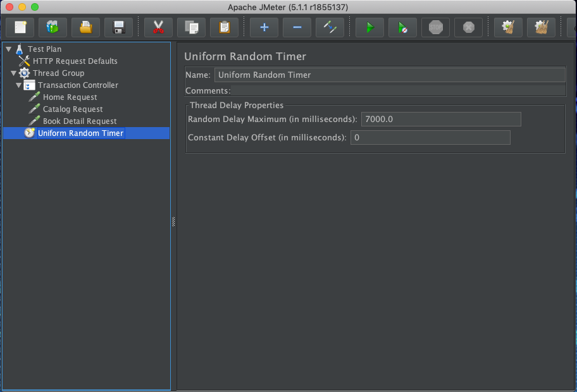Maximize the JMeter window with the green button
Screen dimensions: 577x392
point(35,7)
